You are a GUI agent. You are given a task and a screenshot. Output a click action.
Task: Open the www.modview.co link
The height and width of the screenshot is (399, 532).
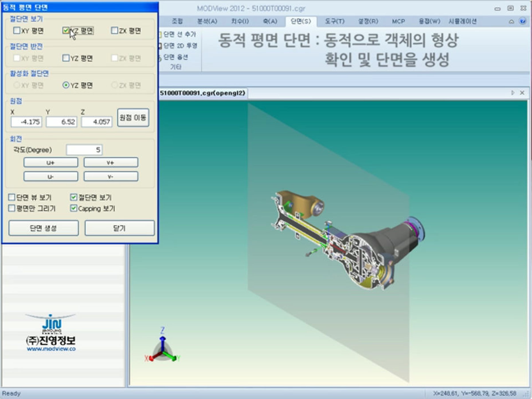[x=51, y=349]
